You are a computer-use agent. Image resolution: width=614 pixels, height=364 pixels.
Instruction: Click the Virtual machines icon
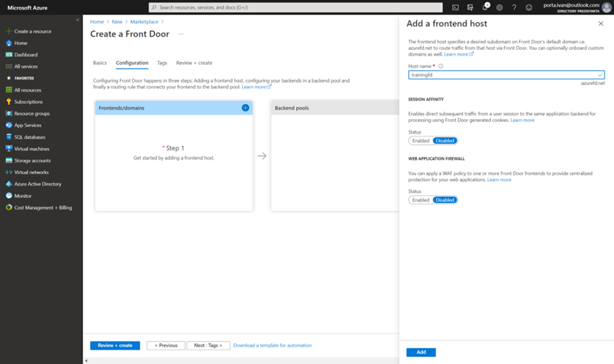(x=9, y=149)
